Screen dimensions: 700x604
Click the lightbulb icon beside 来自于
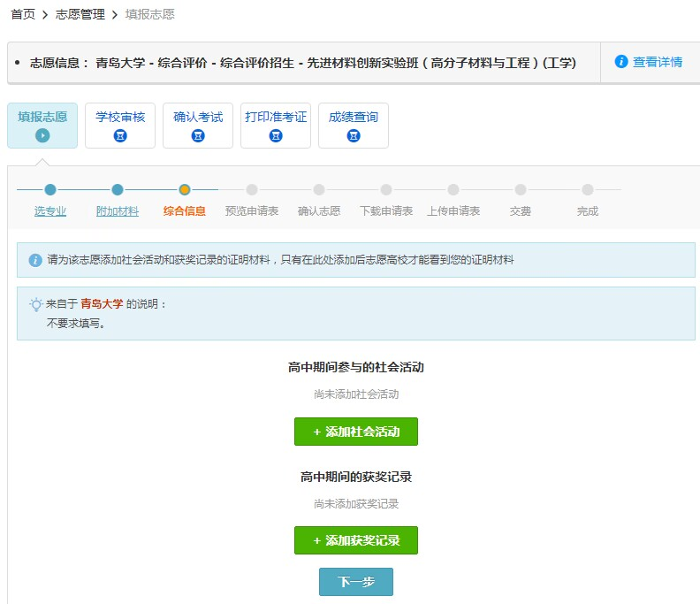pos(35,304)
